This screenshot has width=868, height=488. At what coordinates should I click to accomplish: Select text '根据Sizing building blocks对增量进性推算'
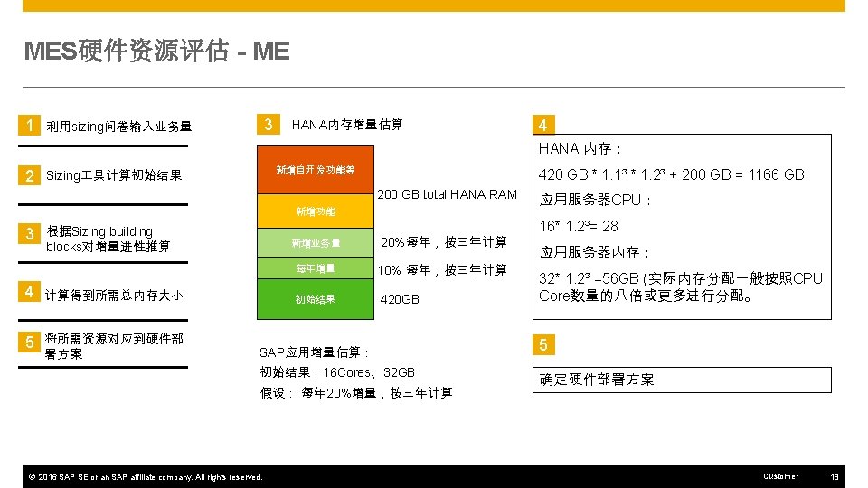tap(108, 239)
